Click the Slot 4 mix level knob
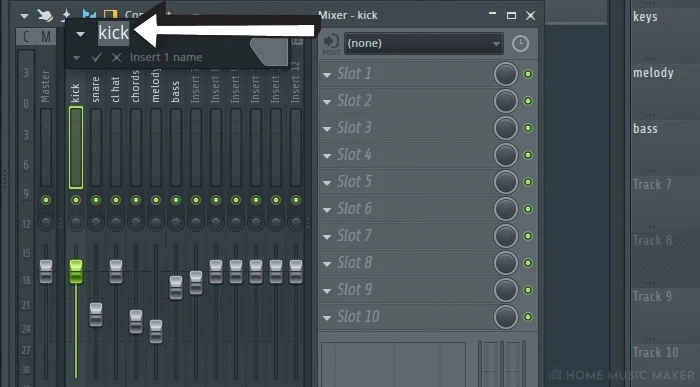 [506, 155]
